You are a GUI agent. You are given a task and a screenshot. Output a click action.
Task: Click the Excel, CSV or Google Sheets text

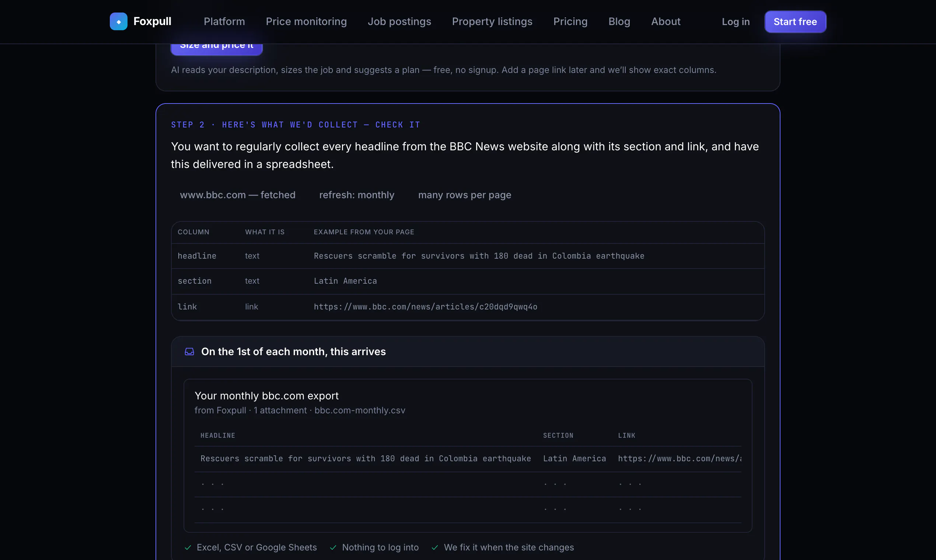(256, 547)
